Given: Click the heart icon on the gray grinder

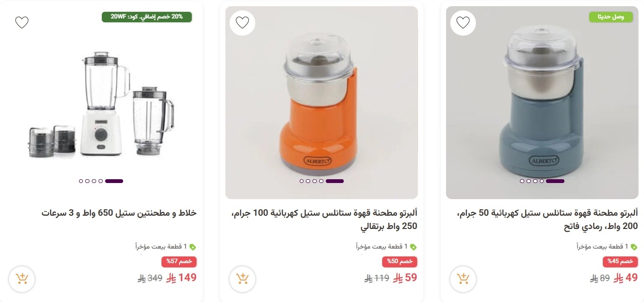Looking at the screenshot, I should pos(463,22).
